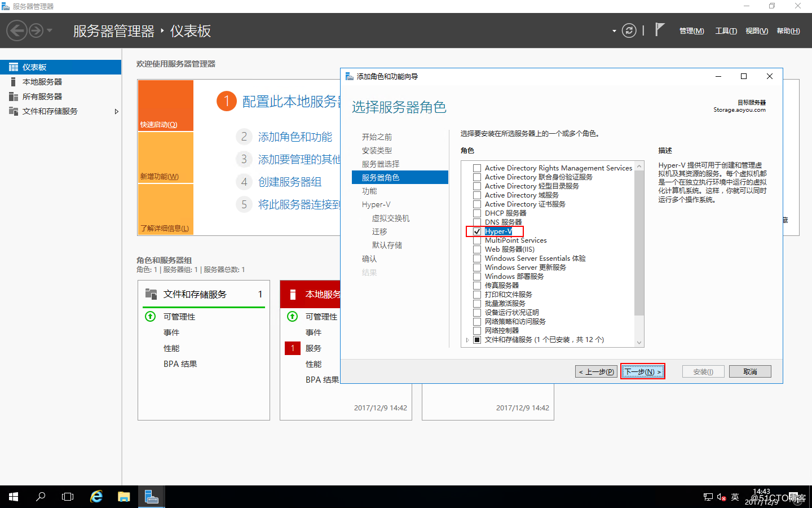Click 上一步(P) button

coord(596,371)
